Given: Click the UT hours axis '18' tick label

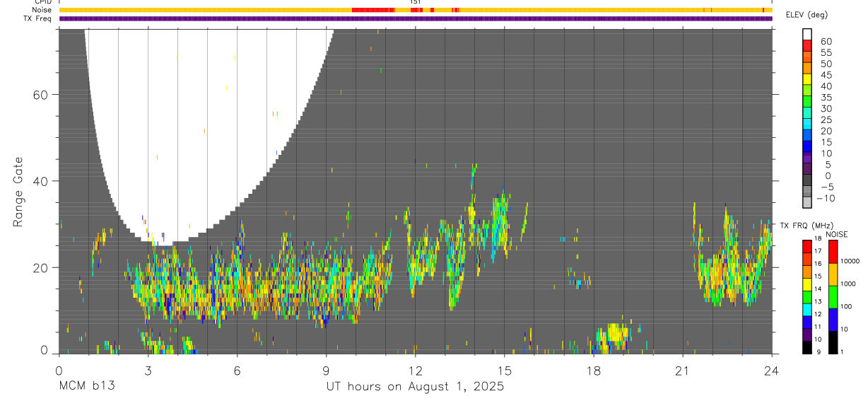Looking at the screenshot, I should pyautogui.click(x=593, y=371).
